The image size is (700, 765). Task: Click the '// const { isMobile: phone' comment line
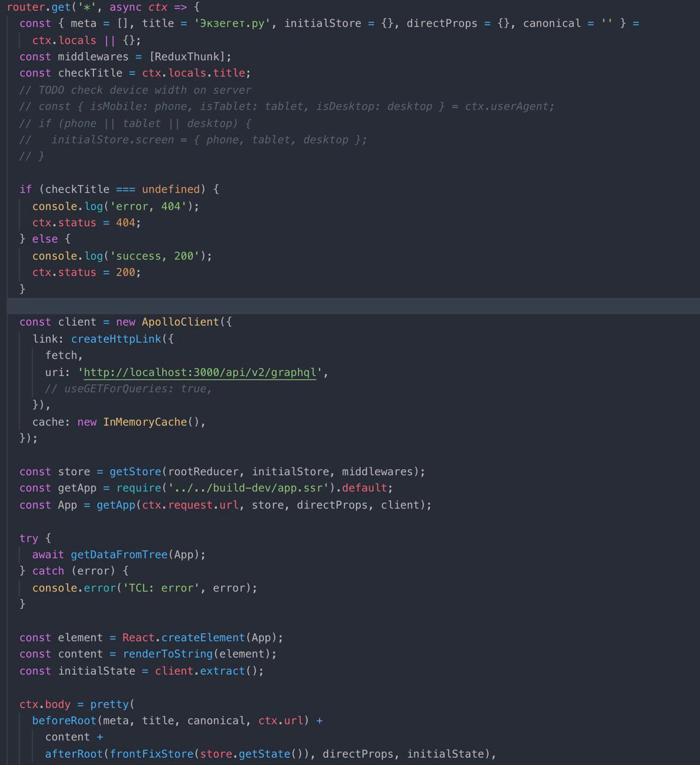point(287,106)
